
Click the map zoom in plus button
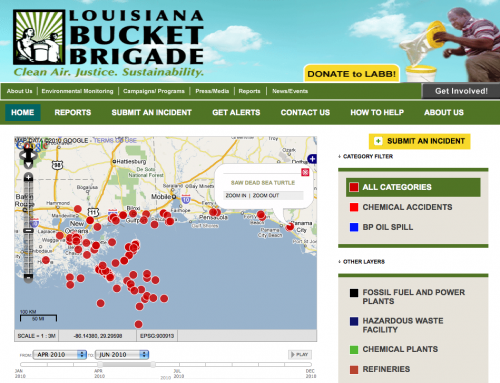(x=29, y=177)
